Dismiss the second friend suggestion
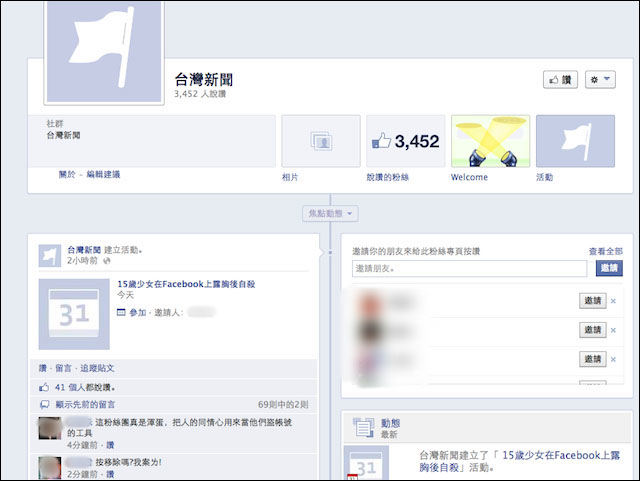Screen dimensions: 640x481 pos(613,330)
